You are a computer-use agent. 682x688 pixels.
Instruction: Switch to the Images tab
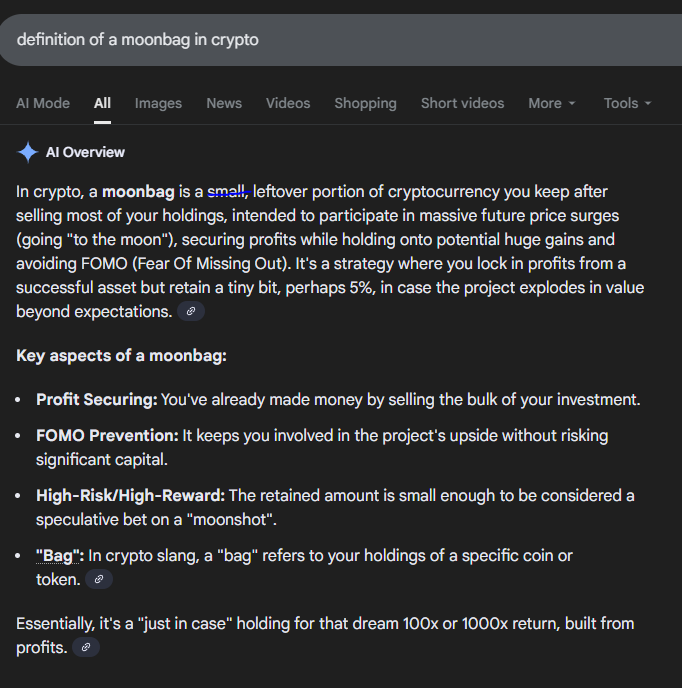(x=158, y=103)
